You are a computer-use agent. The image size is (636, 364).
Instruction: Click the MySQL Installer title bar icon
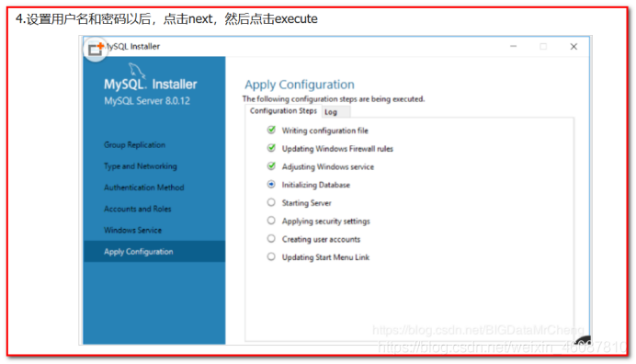pyautogui.click(x=96, y=49)
